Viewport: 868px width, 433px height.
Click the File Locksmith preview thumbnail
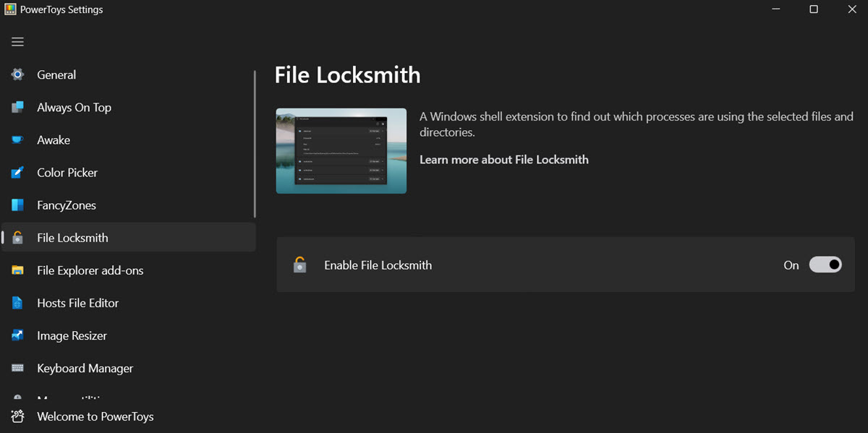[x=341, y=150]
